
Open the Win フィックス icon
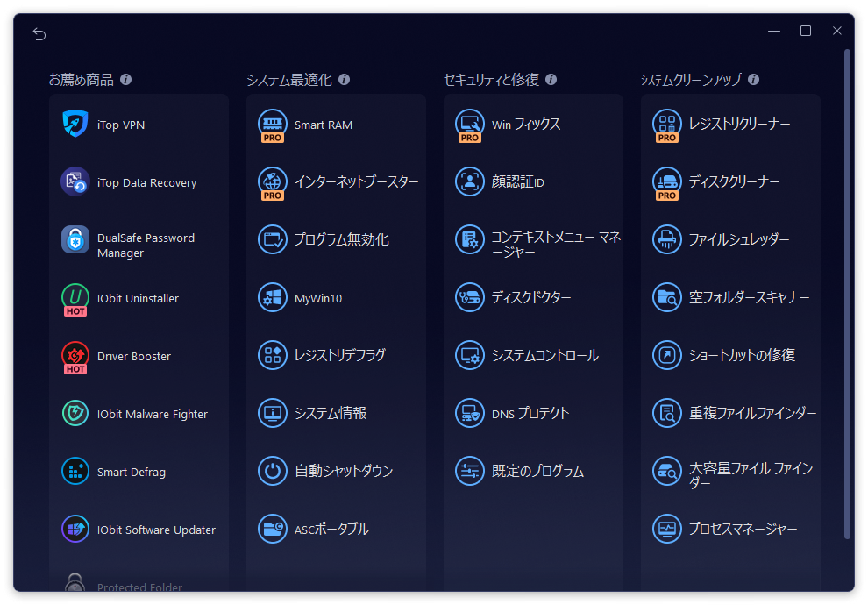[x=470, y=124]
